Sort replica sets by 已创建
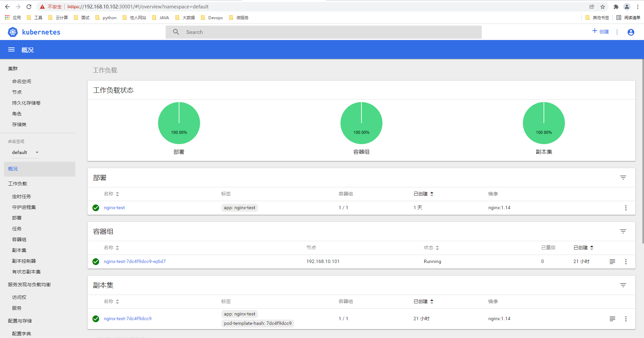The height and width of the screenshot is (338, 644). (x=423, y=301)
